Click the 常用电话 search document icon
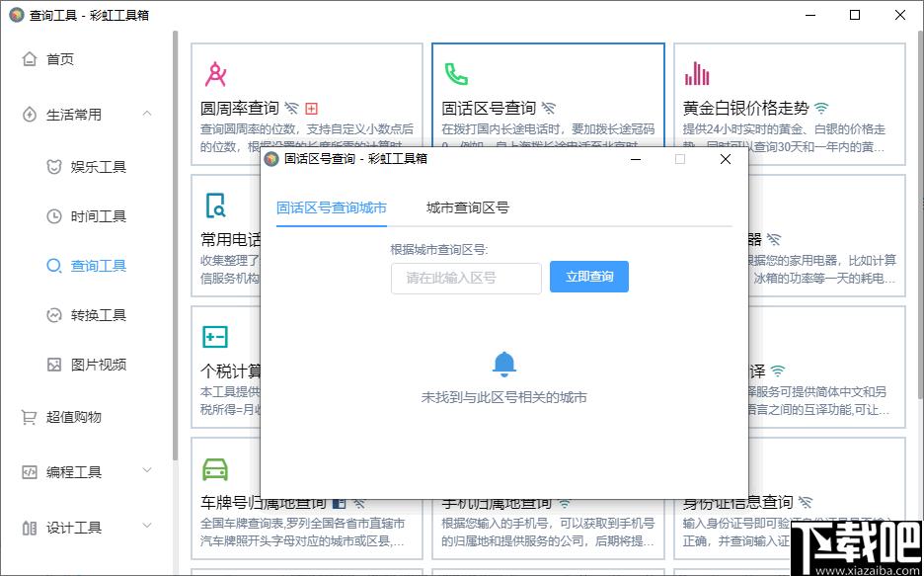 (x=215, y=206)
